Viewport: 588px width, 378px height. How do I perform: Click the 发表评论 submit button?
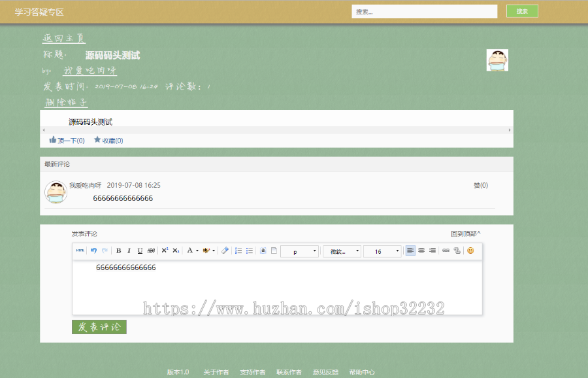tap(99, 326)
